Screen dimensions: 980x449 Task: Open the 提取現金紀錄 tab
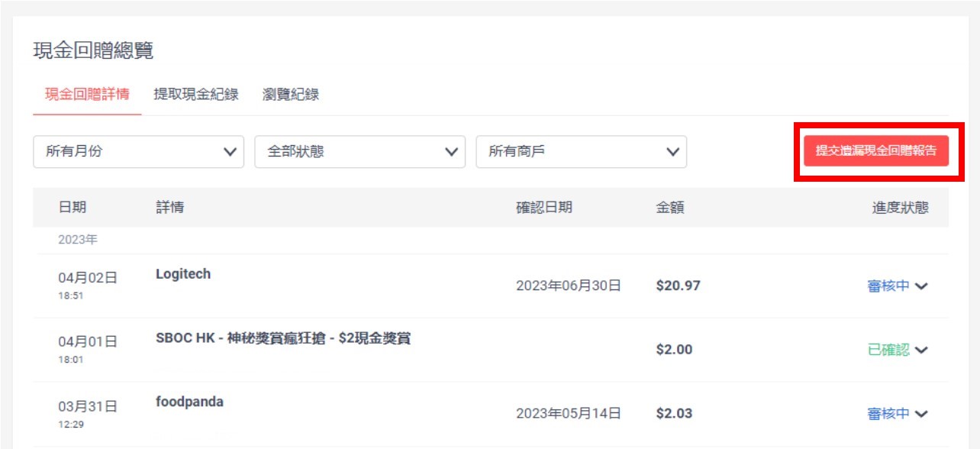pyautogui.click(x=196, y=95)
